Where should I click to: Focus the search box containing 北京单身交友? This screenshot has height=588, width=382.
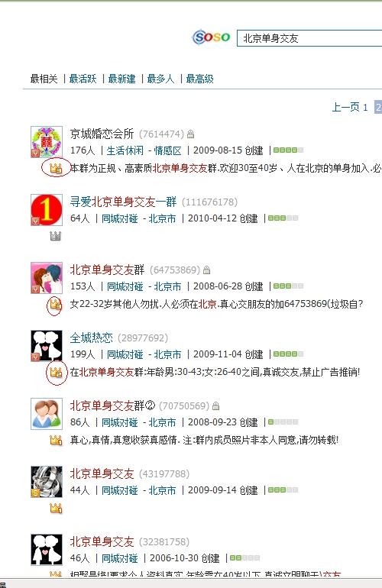(309, 38)
